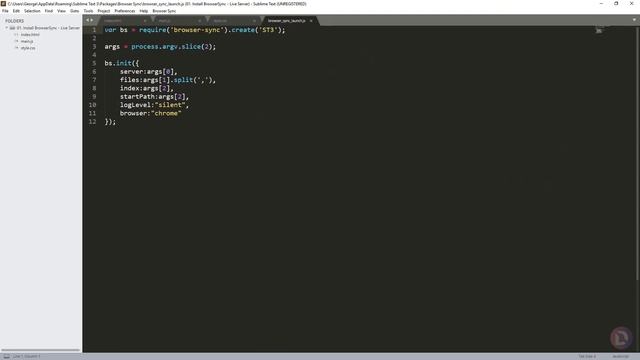The image size is (640, 360).
Task: Toggle side bar icon in status bar
Action: 7,356
